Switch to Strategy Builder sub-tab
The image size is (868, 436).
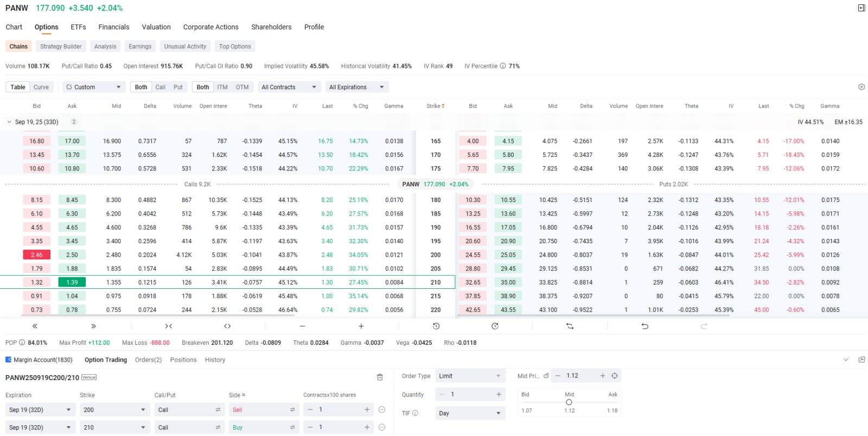pyautogui.click(x=61, y=47)
